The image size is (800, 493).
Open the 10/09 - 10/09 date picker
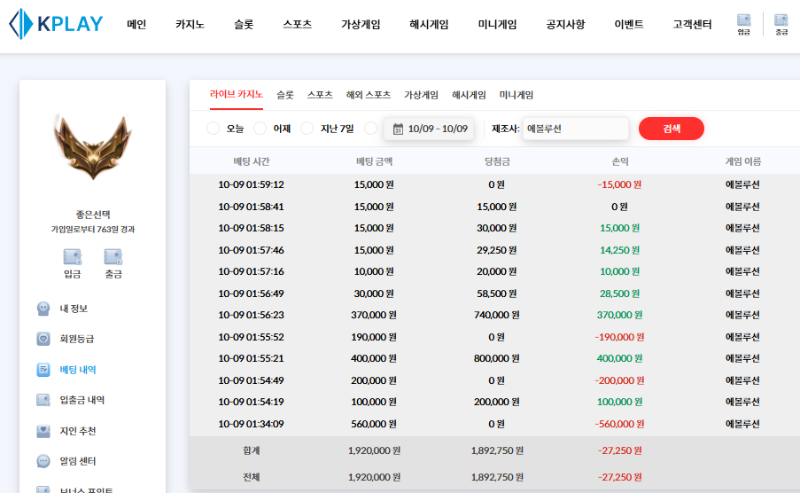pos(429,129)
